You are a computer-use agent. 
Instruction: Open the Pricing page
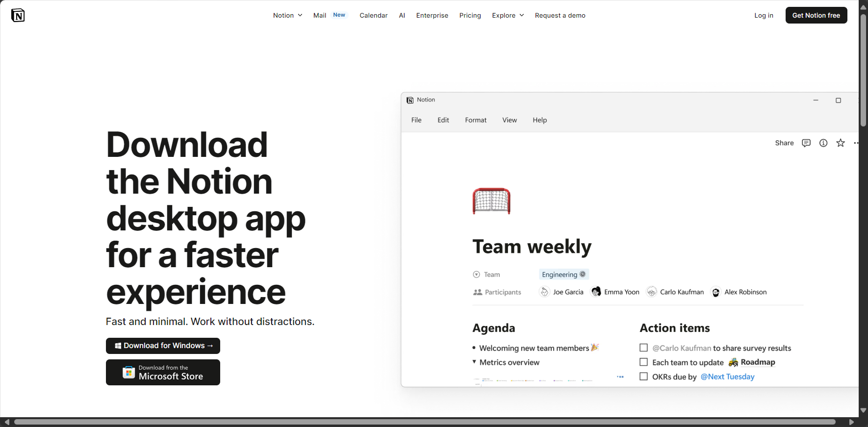[x=470, y=15]
